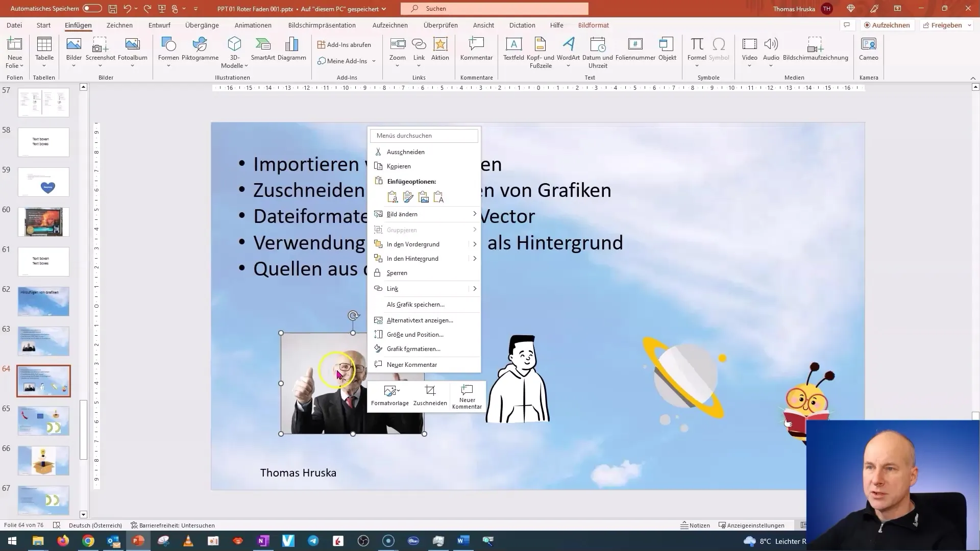Insert a Textfeld
Screen dimensions: 980x551
tap(513, 49)
